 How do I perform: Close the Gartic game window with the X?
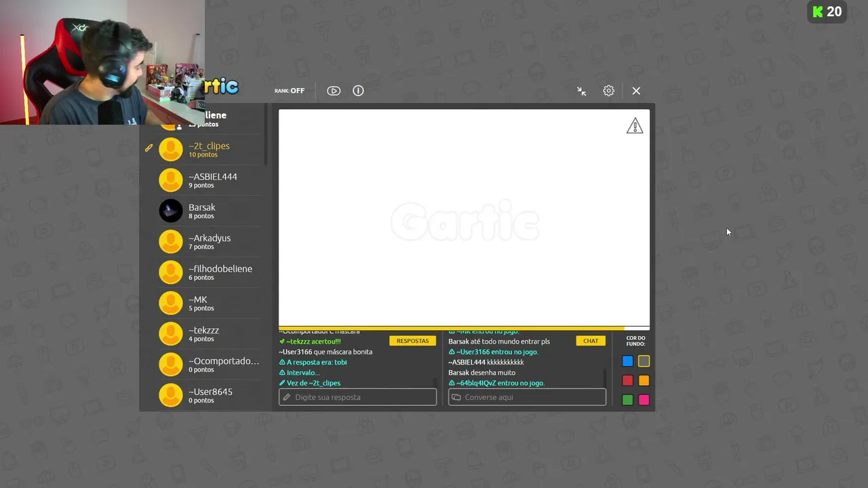click(636, 91)
